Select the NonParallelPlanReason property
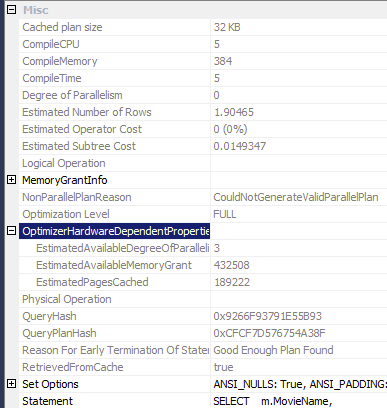Viewport: 387px width, 408px height. point(77,197)
